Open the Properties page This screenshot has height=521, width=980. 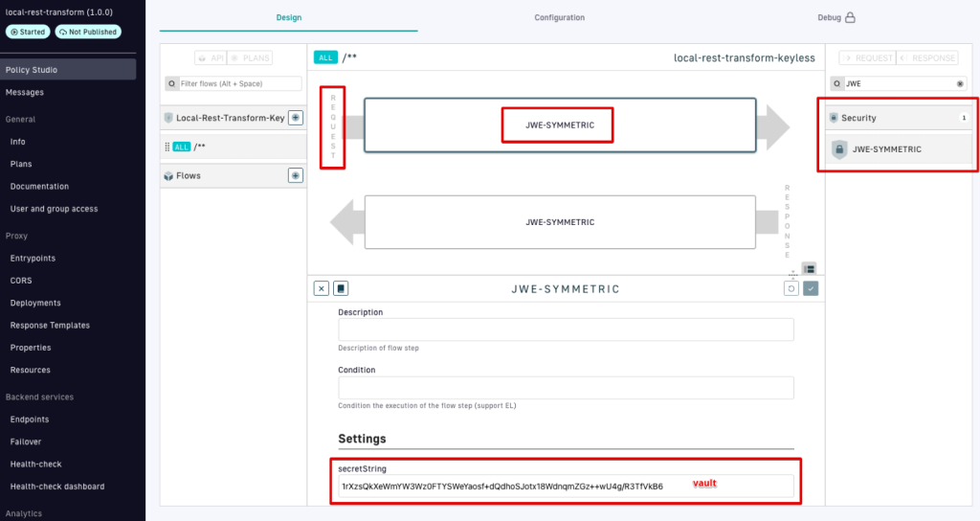click(31, 348)
